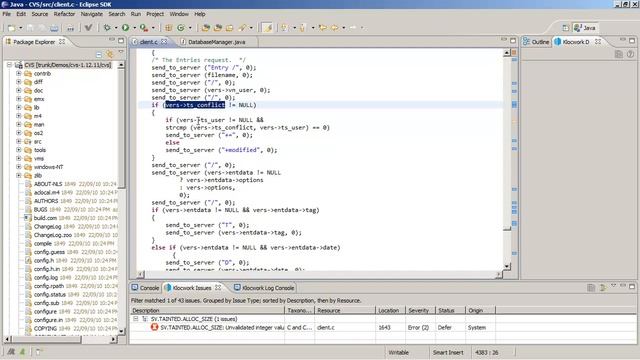The image size is (640, 360).
Task: Expand the contrib folder
Action: 18,73
